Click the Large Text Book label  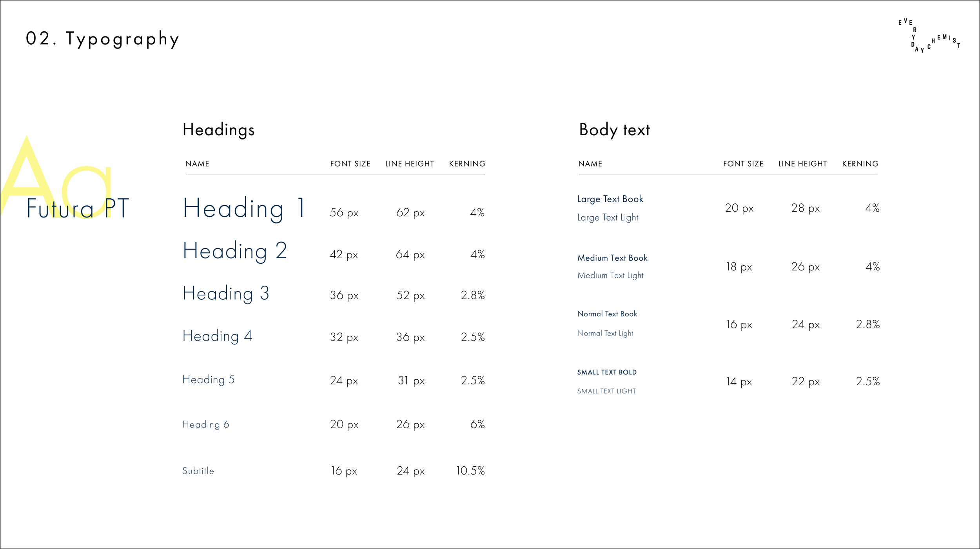610,199
